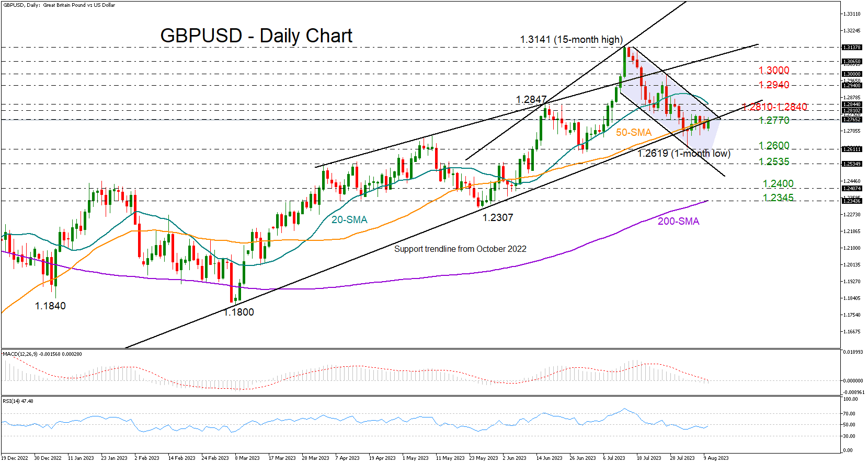Click the green 1.2770 level label
This screenshot has height=464, width=868.
[x=774, y=121]
